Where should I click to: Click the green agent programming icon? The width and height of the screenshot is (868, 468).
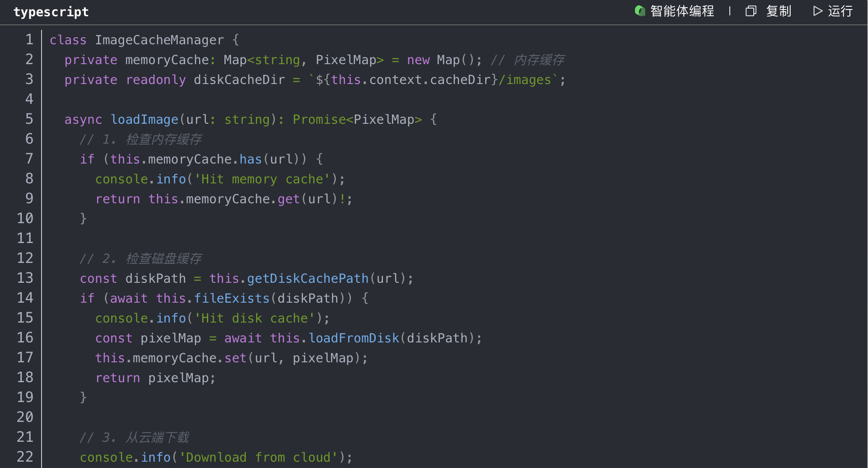pyautogui.click(x=639, y=11)
